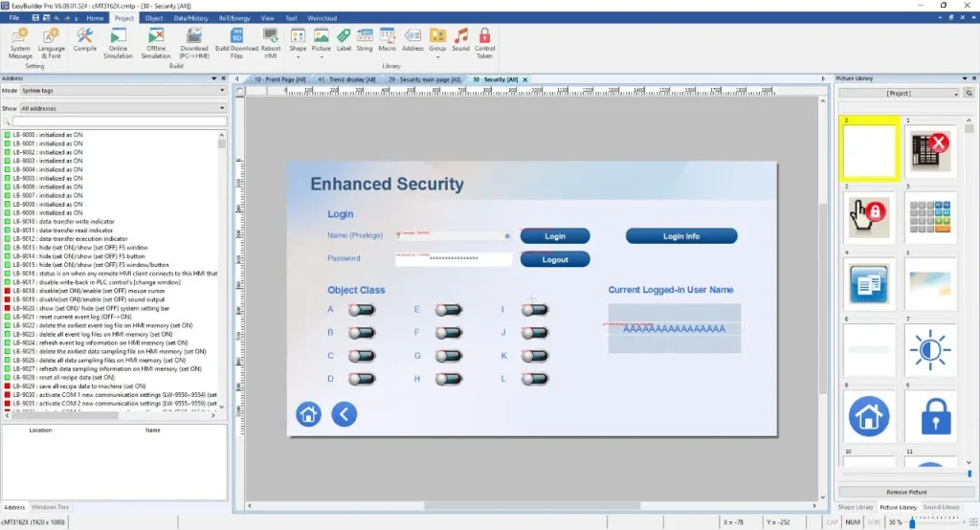Click the Logout button on canvas
This screenshot has width=980, height=530.
click(555, 259)
